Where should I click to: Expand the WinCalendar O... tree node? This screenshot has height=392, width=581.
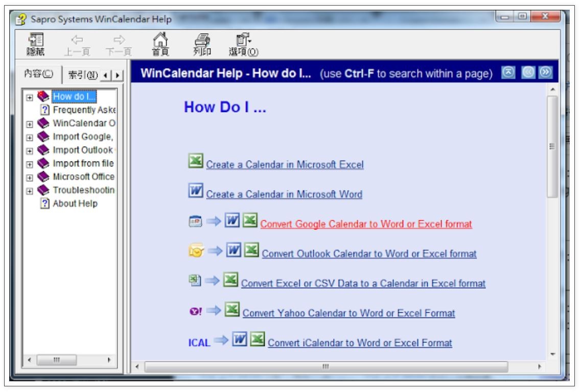coord(29,124)
